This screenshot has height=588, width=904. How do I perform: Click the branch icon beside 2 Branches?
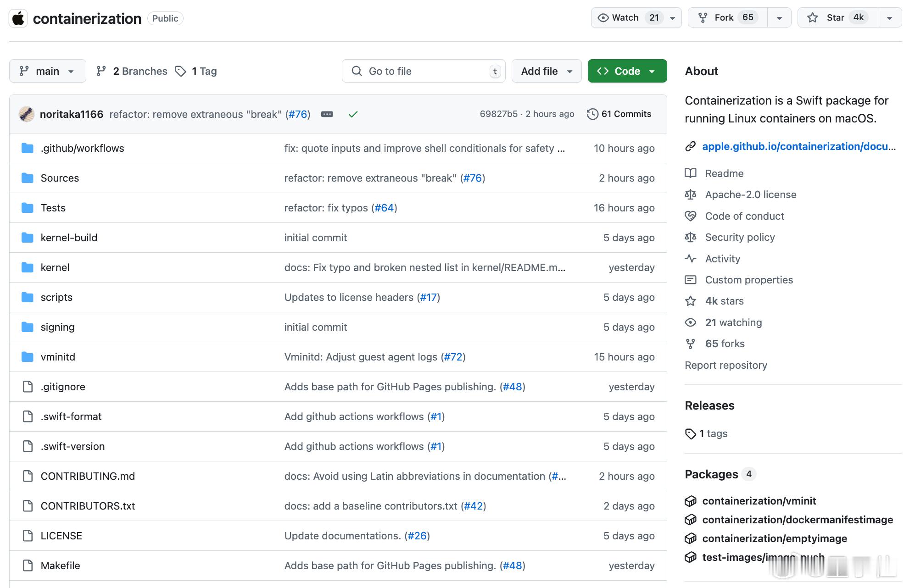click(101, 71)
